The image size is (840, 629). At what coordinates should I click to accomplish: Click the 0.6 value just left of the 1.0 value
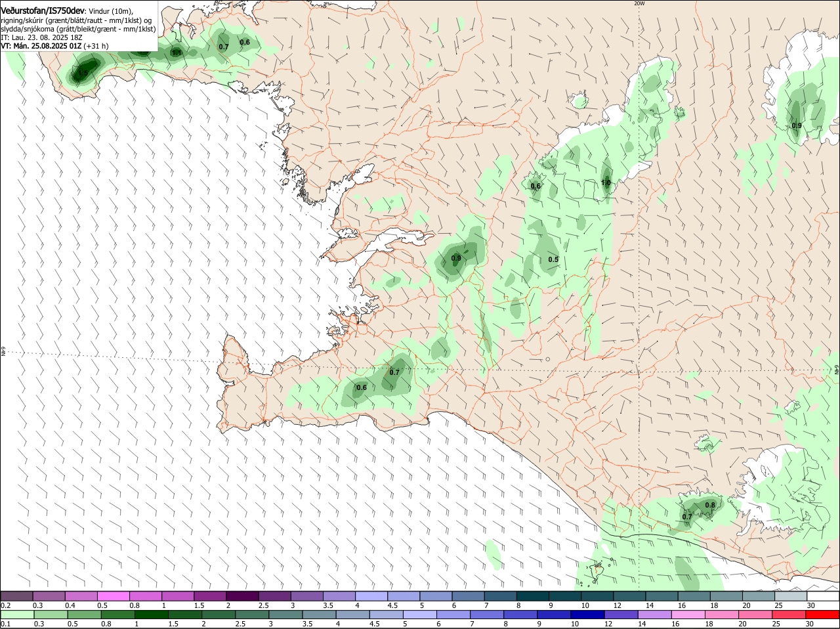point(535,186)
